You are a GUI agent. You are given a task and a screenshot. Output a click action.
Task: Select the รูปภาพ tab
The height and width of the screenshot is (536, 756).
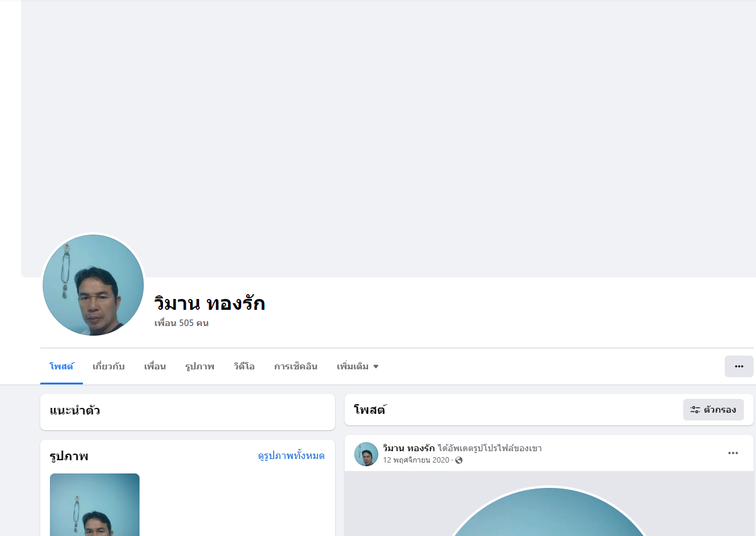200,366
